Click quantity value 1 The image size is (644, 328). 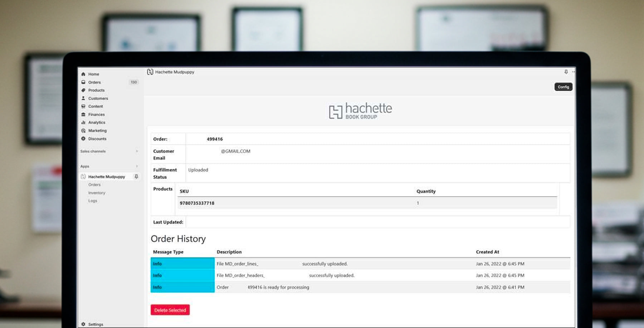[418, 203]
